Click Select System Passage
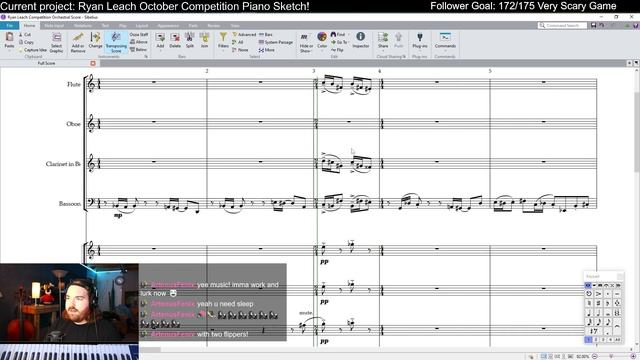 pos(276,42)
